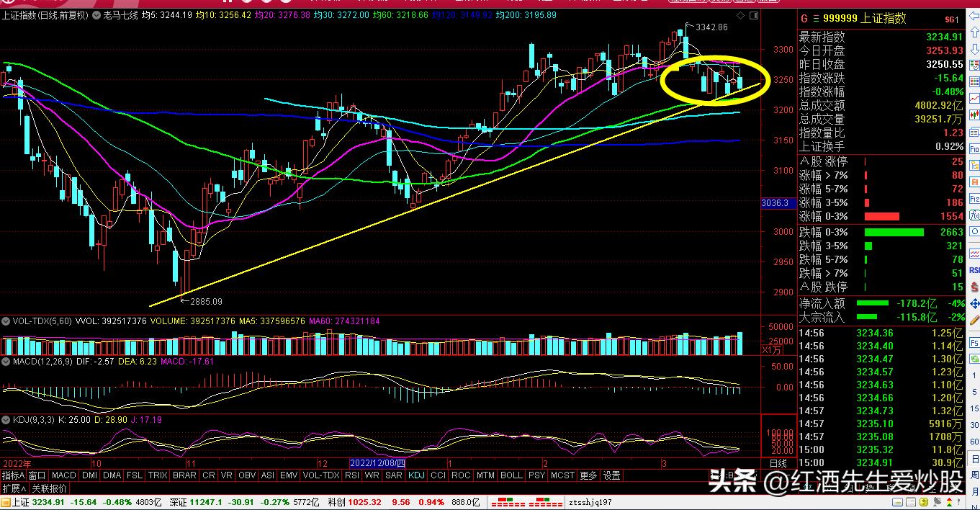980x510 pixels.
Task: Select the ASI indicator tab
Action: (267, 475)
